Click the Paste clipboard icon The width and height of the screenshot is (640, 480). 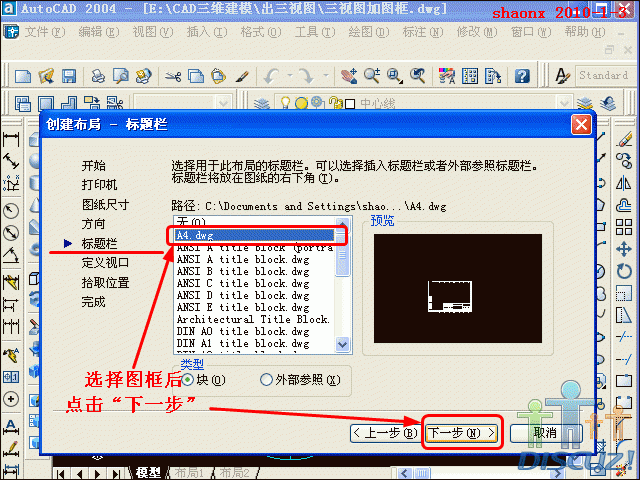click(x=218, y=76)
